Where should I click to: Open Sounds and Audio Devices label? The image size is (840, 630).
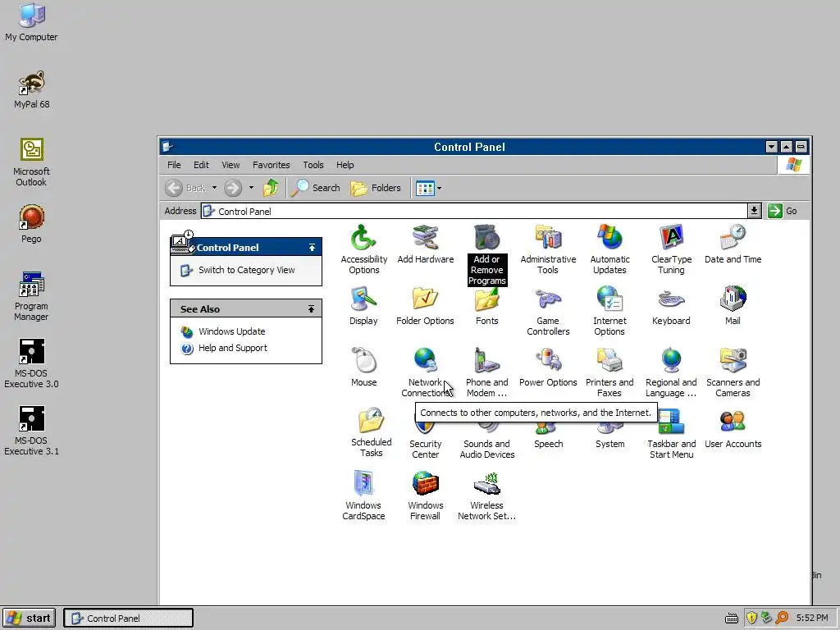tap(487, 449)
